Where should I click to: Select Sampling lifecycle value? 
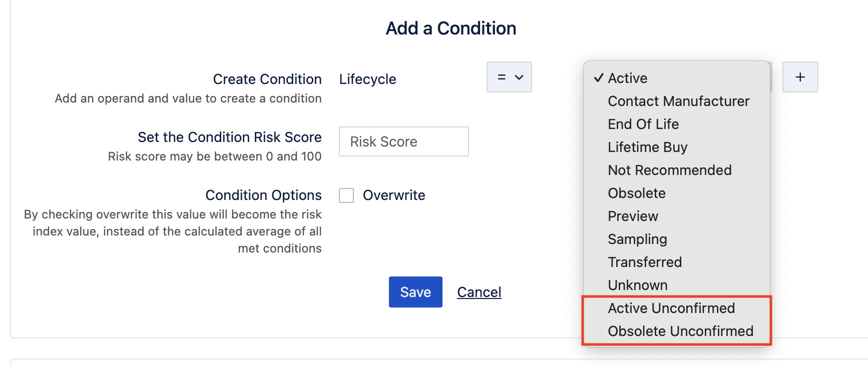click(637, 239)
